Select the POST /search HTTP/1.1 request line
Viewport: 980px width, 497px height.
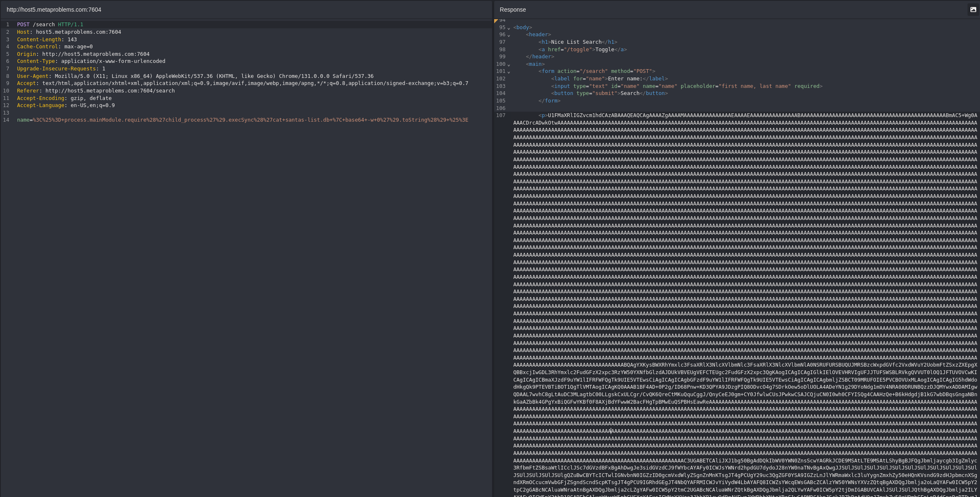tap(50, 25)
